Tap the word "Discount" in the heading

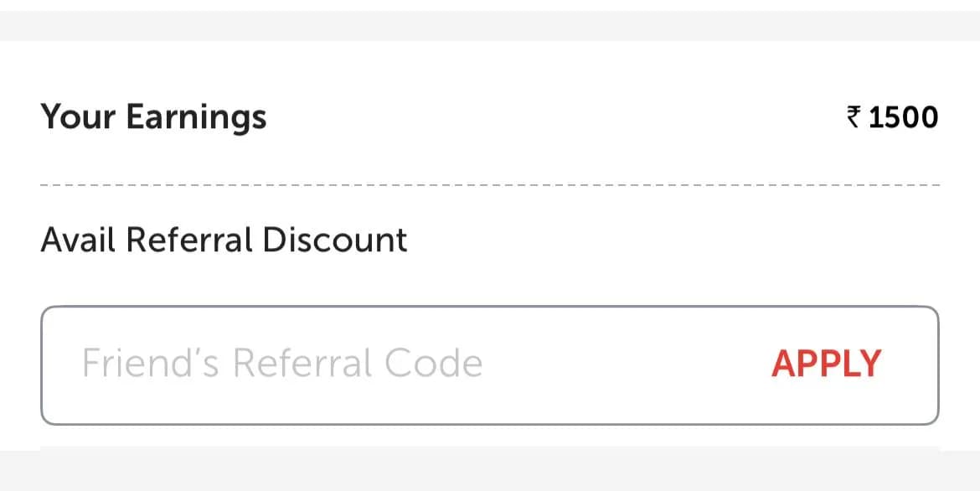pos(334,240)
